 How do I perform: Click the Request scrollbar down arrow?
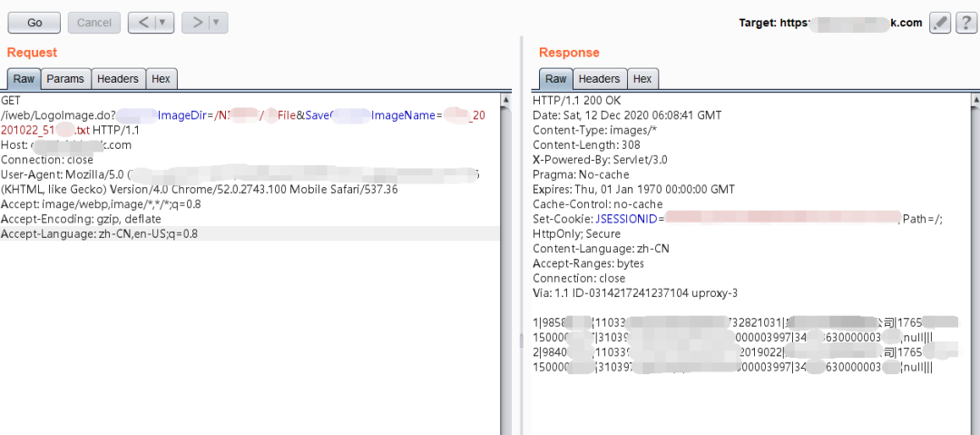pos(505,428)
